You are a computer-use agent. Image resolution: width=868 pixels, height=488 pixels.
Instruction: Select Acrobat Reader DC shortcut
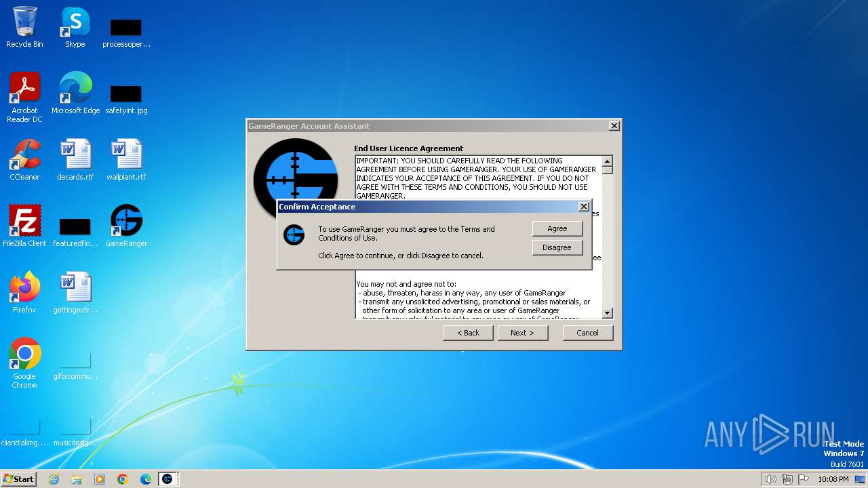pos(24,98)
